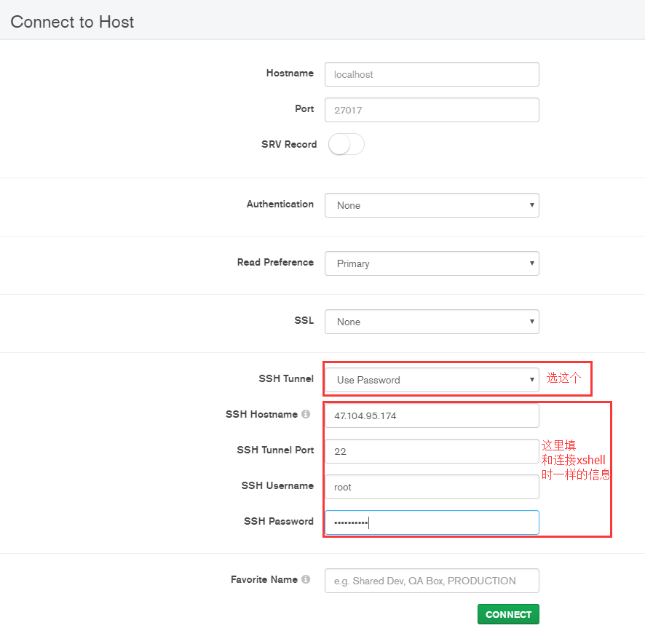
Task: Click the Favorite Name text field
Action: 432,581
